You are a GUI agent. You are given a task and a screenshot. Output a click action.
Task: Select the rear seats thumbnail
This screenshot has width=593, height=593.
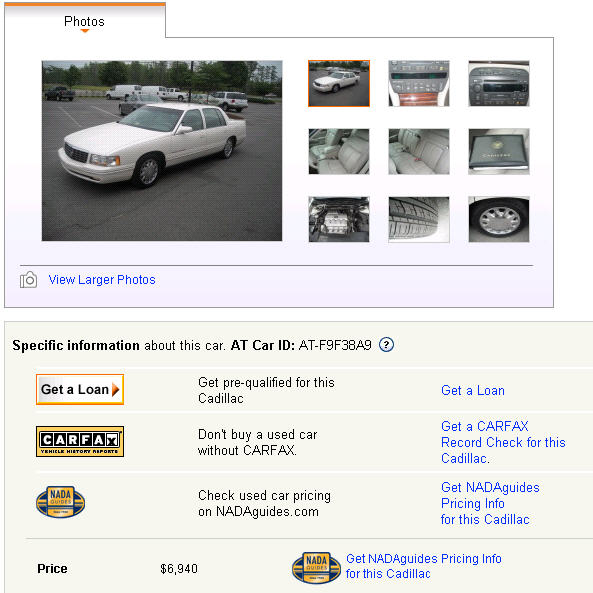pyautogui.click(x=419, y=151)
